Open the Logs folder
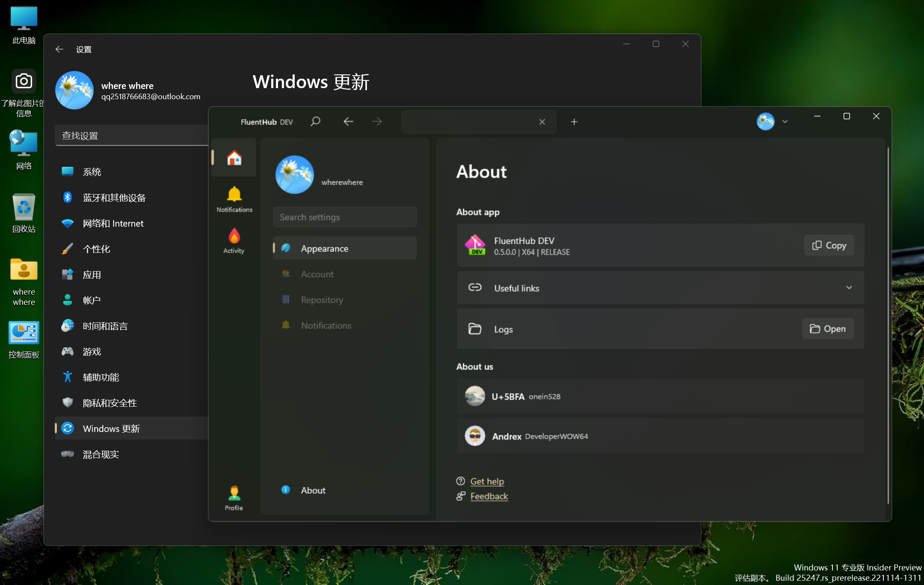 coord(828,328)
